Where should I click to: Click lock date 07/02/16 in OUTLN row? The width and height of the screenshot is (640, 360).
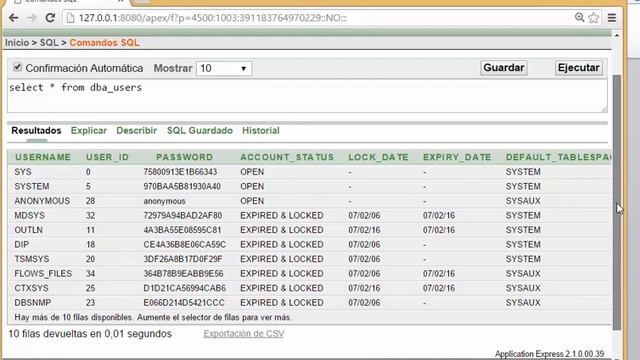coord(364,230)
